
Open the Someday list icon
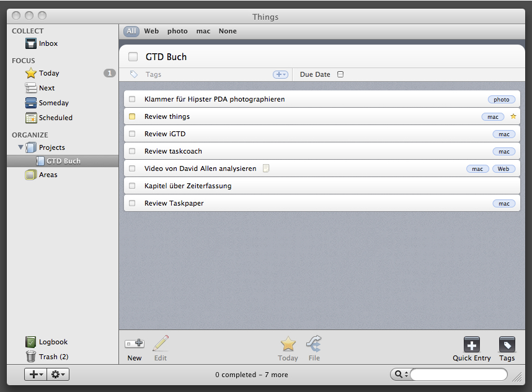31,103
